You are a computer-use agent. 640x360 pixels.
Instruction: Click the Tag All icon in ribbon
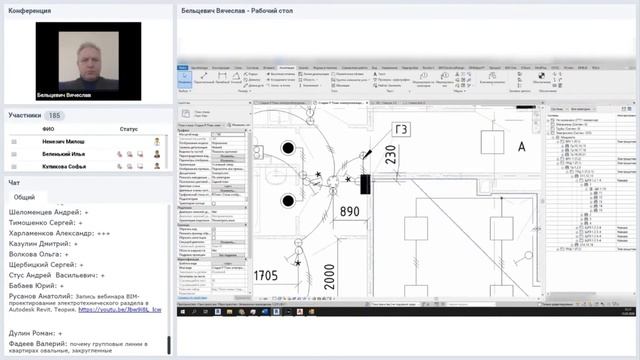445,79
